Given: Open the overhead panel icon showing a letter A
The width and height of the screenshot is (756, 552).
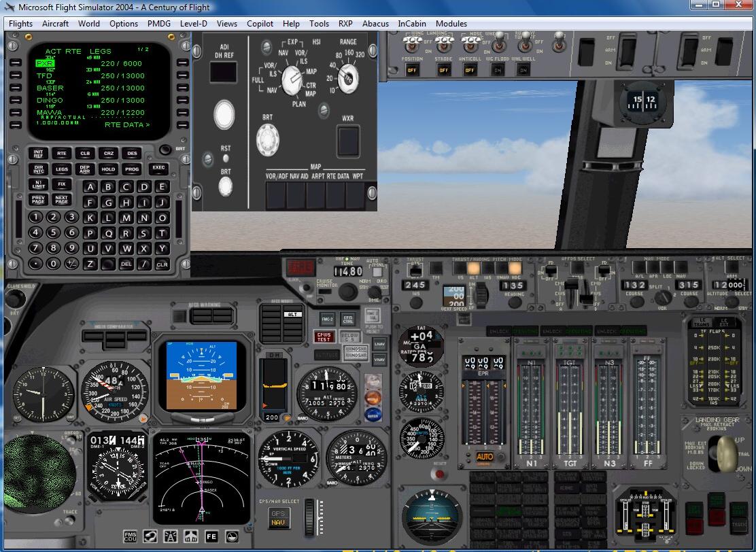Looking at the screenshot, I should click(170, 536).
